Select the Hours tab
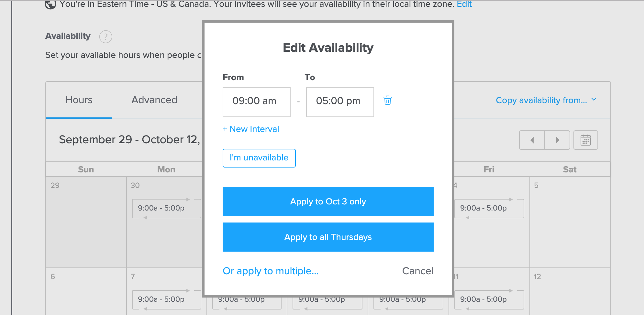Screen dimensions: 644x315 pyautogui.click(x=79, y=100)
